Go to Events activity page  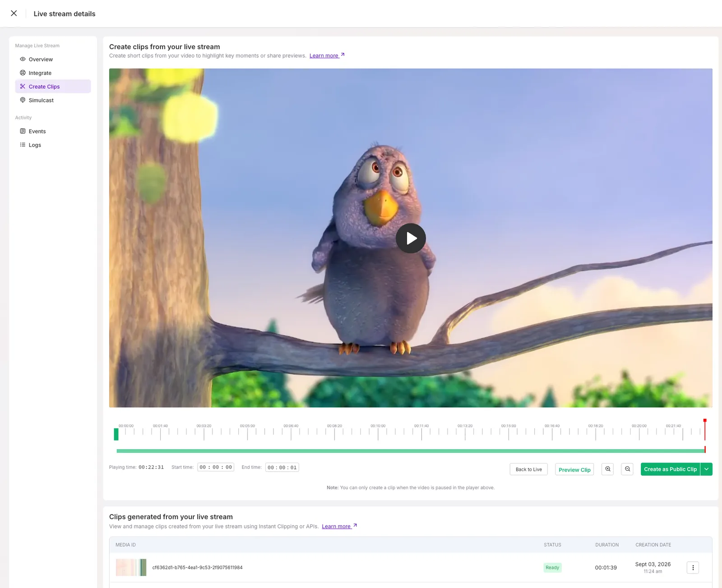point(53,131)
